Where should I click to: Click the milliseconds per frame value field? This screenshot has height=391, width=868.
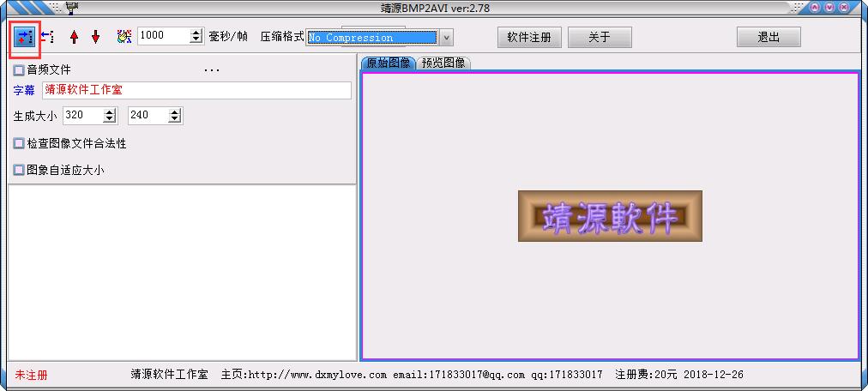pyautogui.click(x=164, y=36)
